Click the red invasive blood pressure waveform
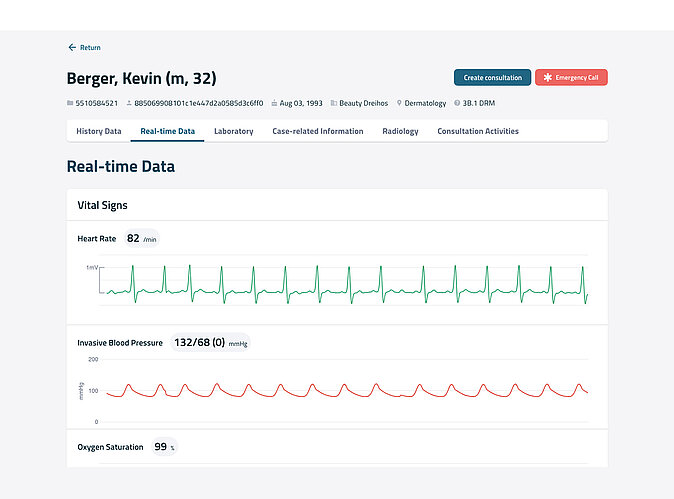This screenshot has width=674, height=499. tap(347, 390)
